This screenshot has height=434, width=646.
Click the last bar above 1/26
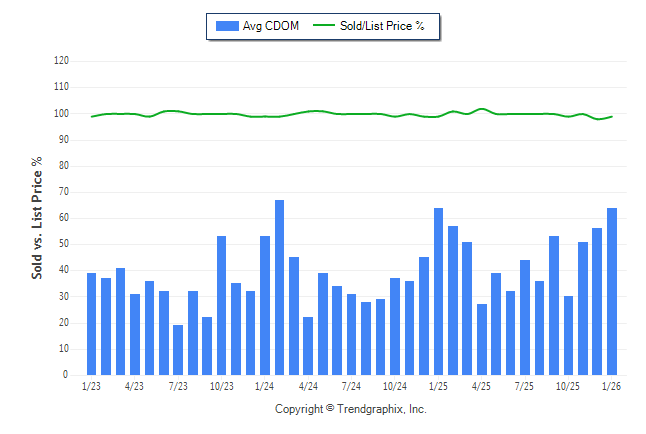click(611, 291)
